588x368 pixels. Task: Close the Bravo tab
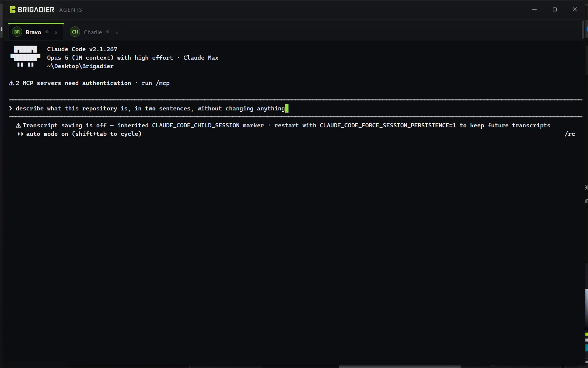pyautogui.click(x=56, y=32)
